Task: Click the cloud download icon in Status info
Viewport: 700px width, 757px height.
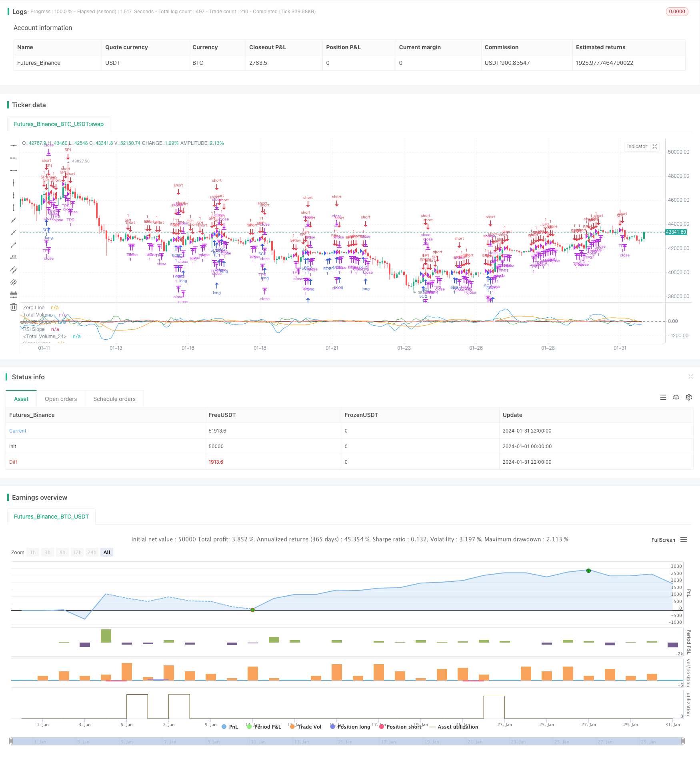Action: [x=676, y=397]
